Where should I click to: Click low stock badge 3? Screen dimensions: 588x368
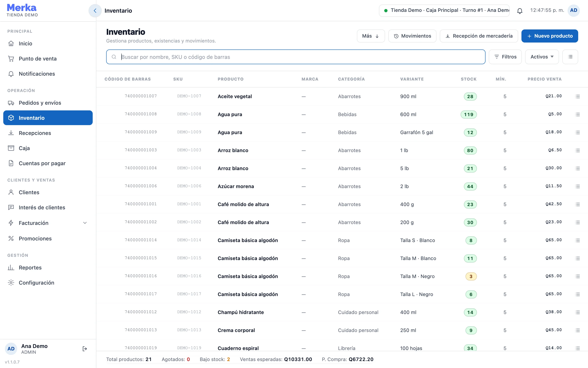[471, 276]
